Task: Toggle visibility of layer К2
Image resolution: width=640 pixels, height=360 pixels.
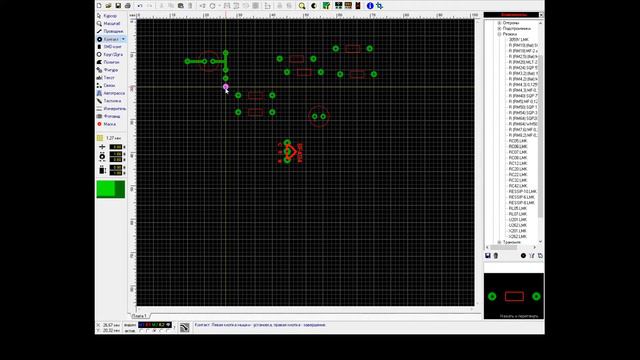Action: pos(155,325)
